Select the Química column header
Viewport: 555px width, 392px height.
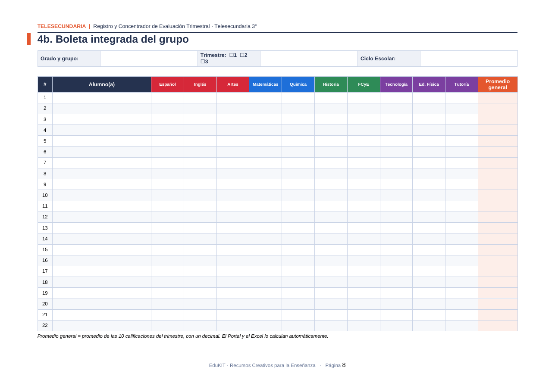pos(298,84)
